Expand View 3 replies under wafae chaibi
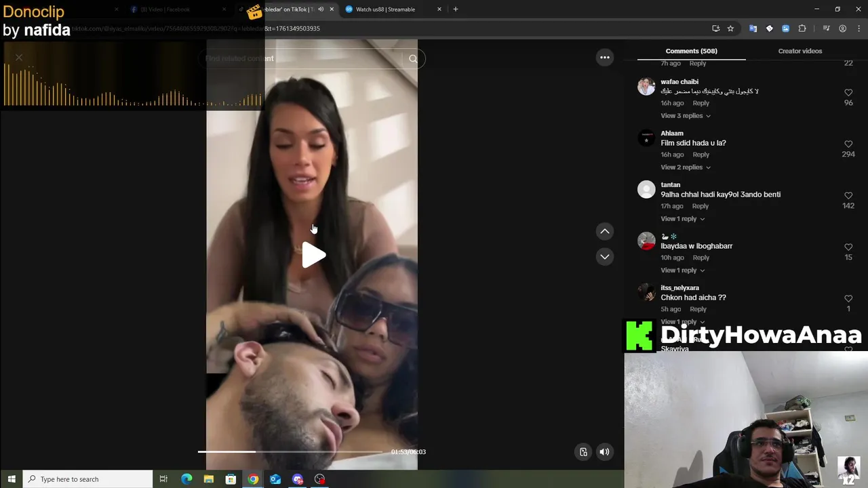The image size is (868, 488). tap(686, 116)
